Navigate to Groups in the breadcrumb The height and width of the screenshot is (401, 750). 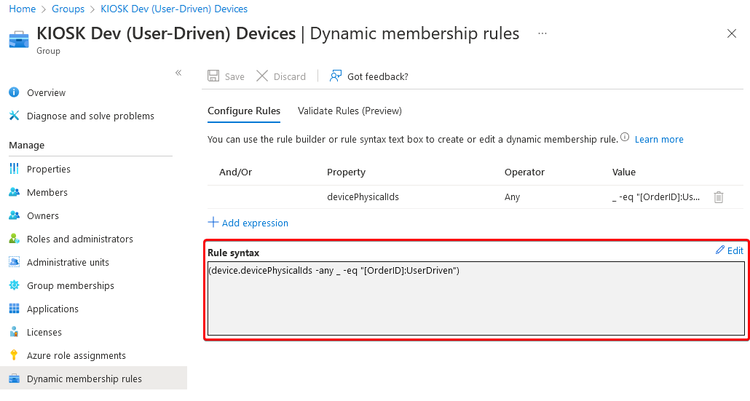(x=68, y=8)
